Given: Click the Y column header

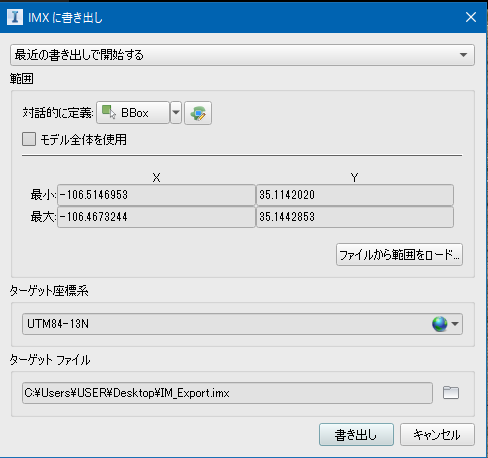Looking at the screenshot, I should coord(354,178).
